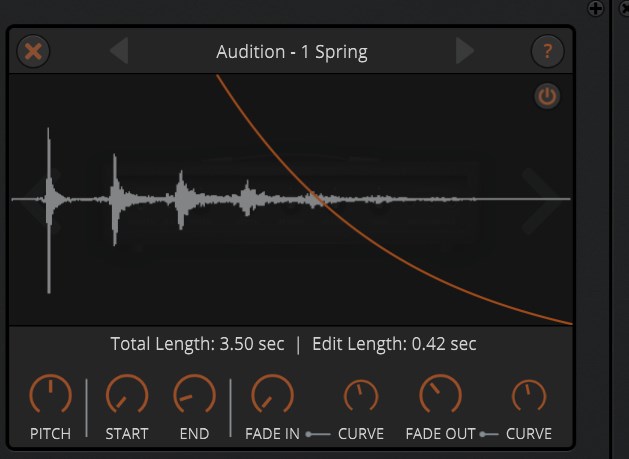629x459 pixels.
Task: Click the Edit Length 0.42 sec readout
Action: tap(394, 344)
